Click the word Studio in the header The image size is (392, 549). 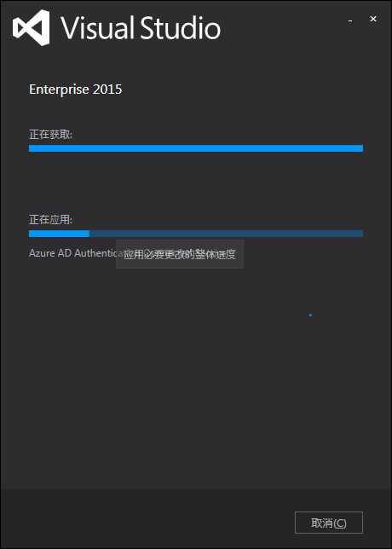point(181,28)
